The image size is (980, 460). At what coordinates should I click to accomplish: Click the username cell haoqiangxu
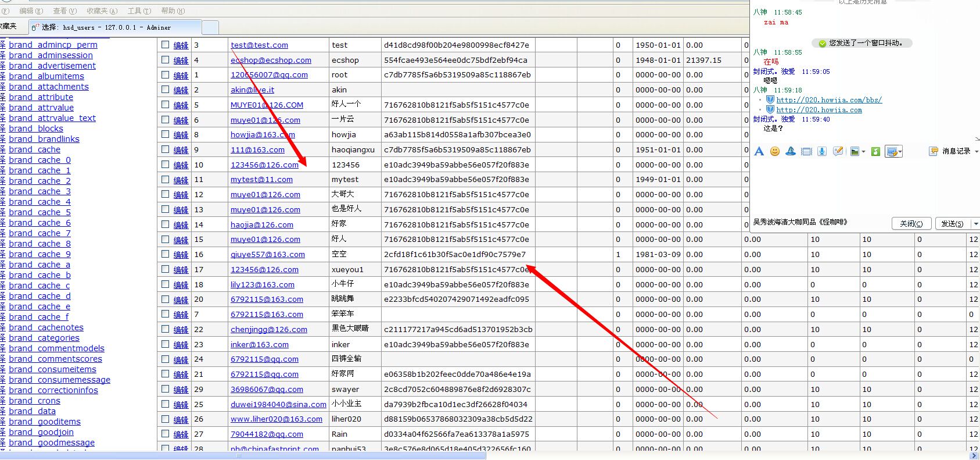(353, 149)
